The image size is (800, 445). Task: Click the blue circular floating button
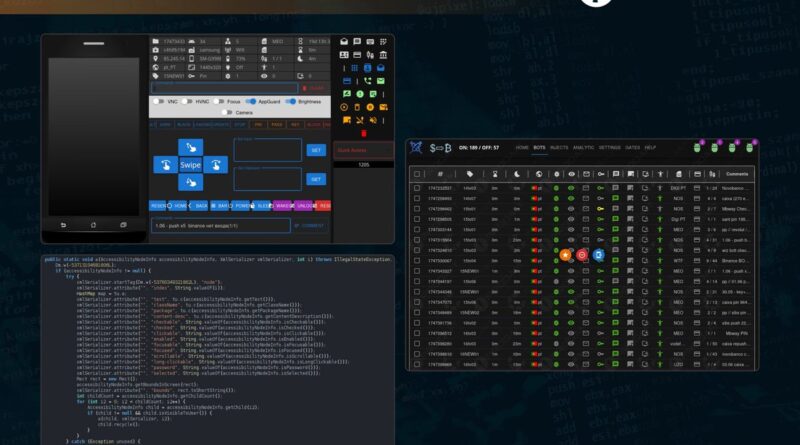pyautogui.click(x=598, y=255)
